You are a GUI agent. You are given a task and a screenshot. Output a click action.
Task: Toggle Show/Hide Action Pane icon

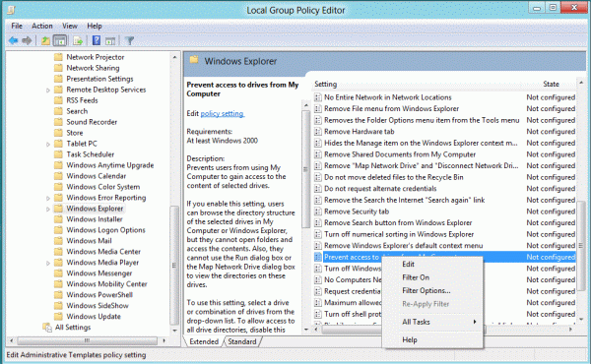pyautogui.click(x=110, y=40)
